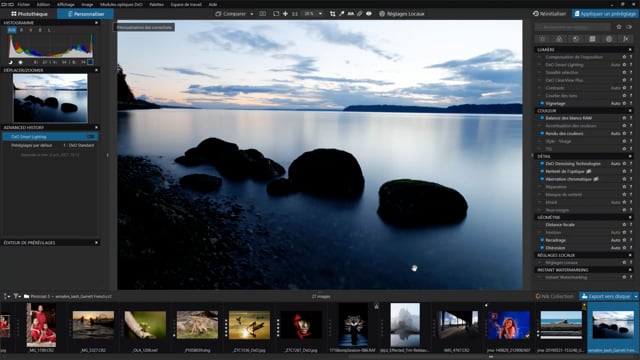Select the crop tool in top toolbar
The height and width of the screenshot is (360, 640).
(x=332, y=14)
